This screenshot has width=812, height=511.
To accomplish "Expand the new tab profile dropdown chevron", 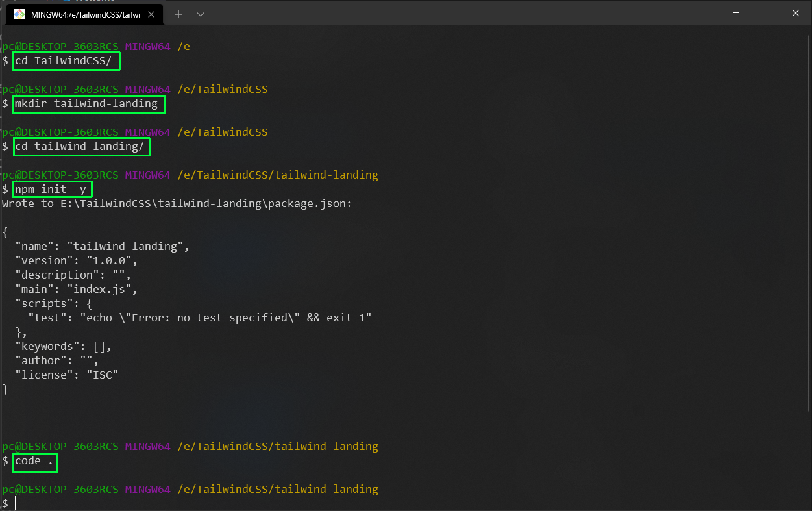I will tap(200, 14).
